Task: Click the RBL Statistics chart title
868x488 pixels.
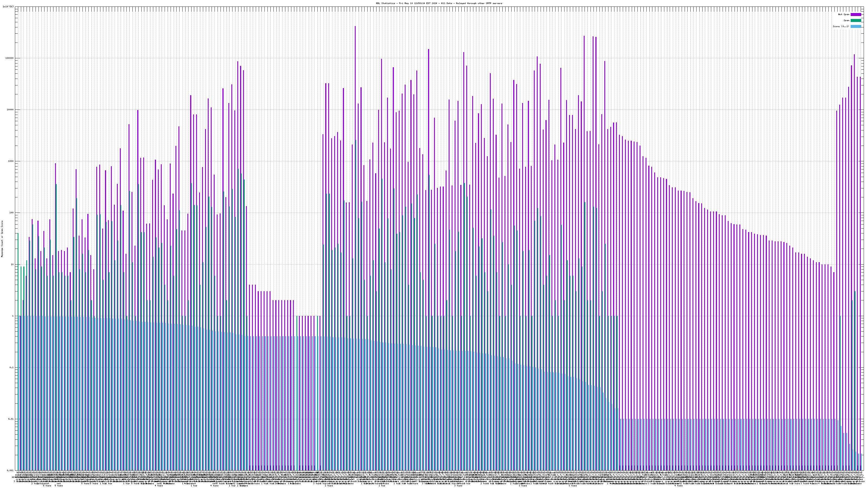Action: 439,3
